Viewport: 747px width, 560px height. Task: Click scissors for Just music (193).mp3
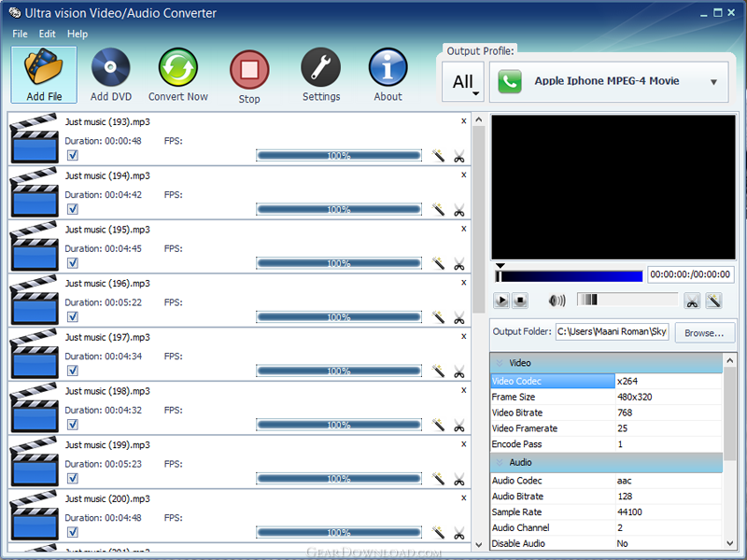pos(458,156)
